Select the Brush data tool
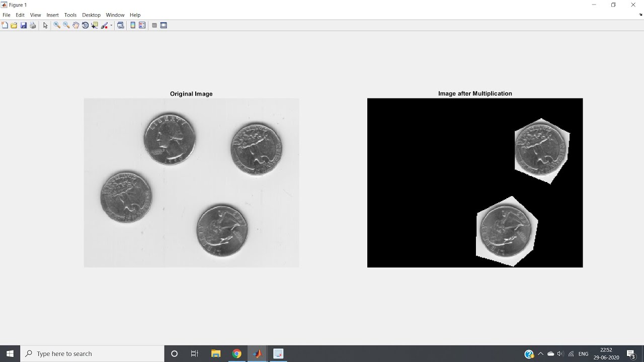The image size is (644, 362). (x=105, y=25)
